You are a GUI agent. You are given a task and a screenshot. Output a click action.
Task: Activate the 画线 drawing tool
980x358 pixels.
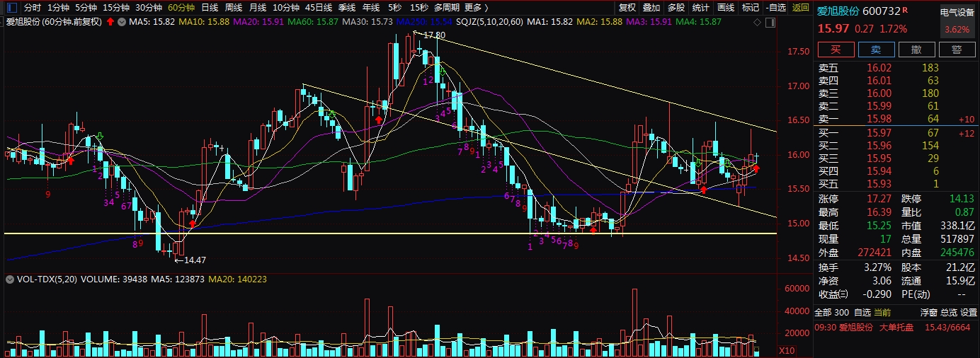click(x=726, y=7)
